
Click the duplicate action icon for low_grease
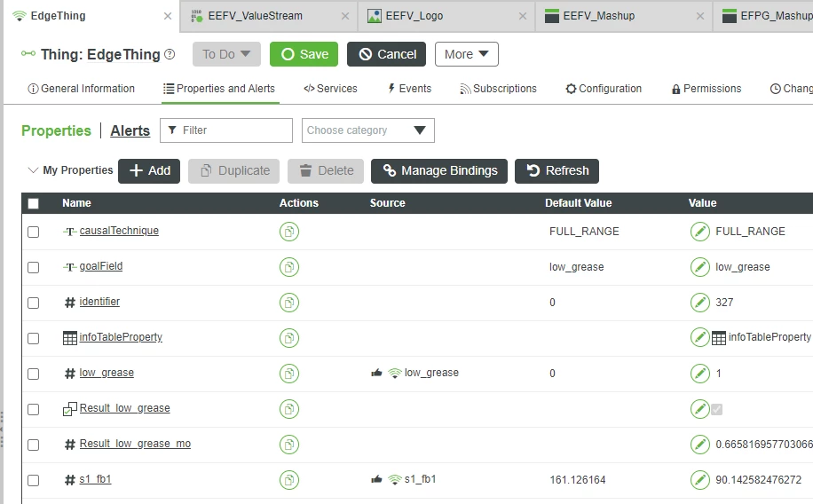click(x=288, y=374)
